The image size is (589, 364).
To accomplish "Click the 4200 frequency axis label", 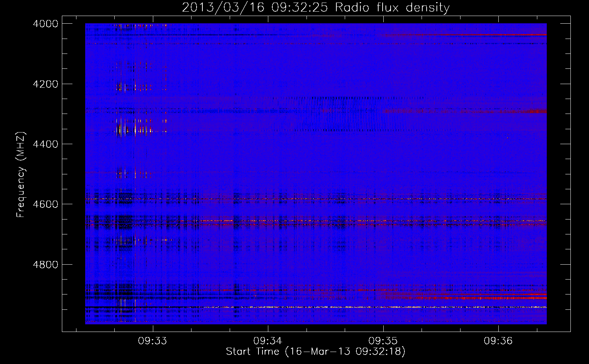I will coord(45,84).
